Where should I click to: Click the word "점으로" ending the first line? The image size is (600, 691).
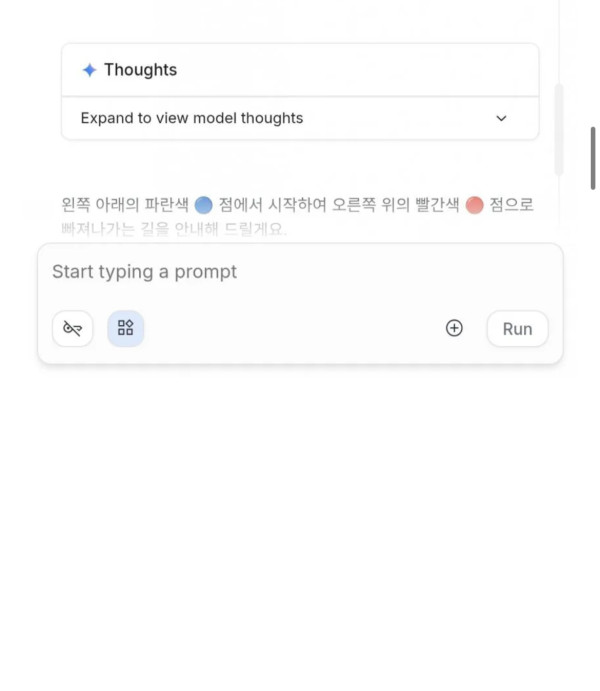point(511,205)
